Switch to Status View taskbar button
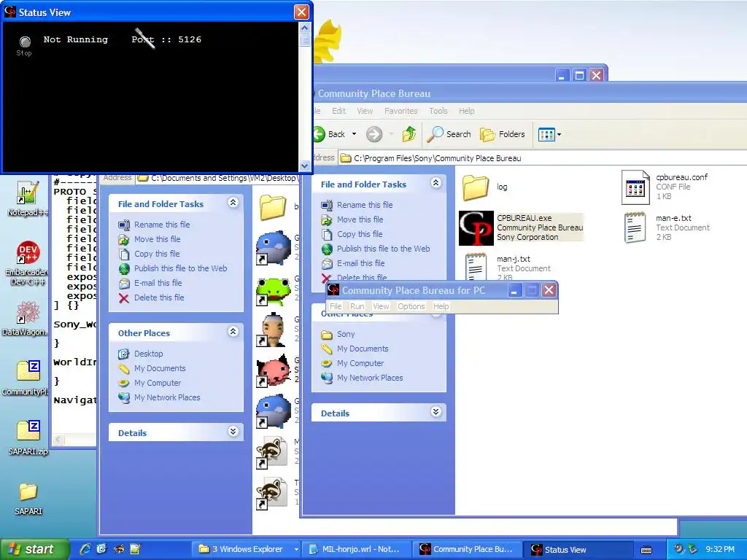Screen dimensions: 747x560 (576, 550)
